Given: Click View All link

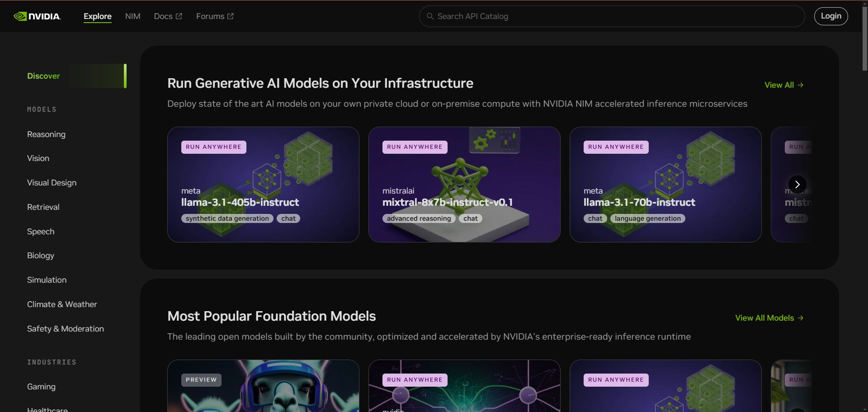Looking at the screenshot, I should 784,85.
